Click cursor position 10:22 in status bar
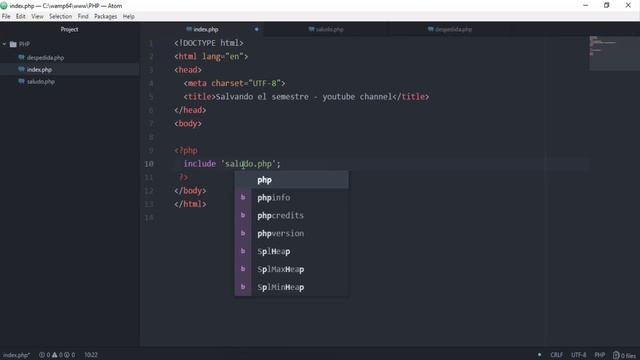This screenshot has height=360, width=640. (91, 355)
